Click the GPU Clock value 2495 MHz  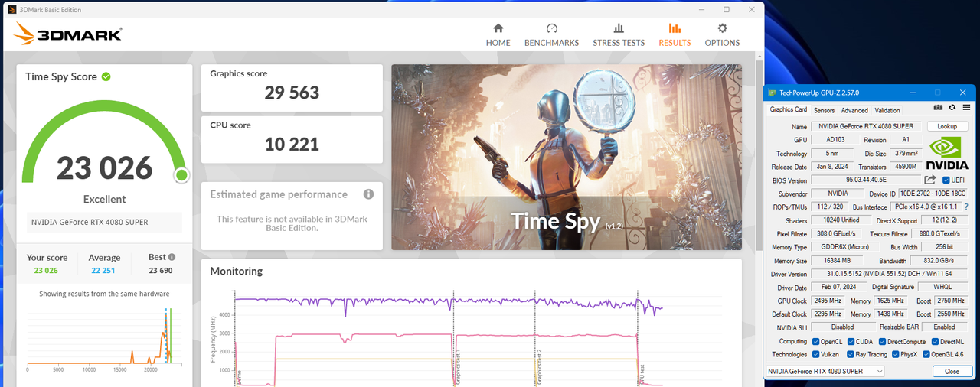click(828, 301)
